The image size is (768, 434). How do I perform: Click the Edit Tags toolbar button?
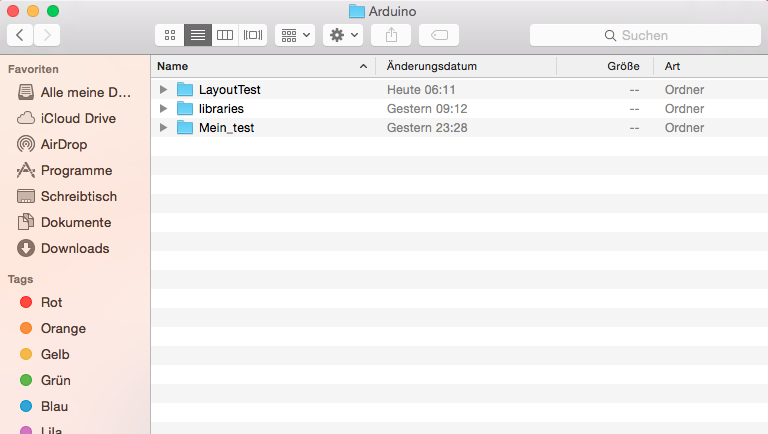pyautogui.click(x=439, y=35)
